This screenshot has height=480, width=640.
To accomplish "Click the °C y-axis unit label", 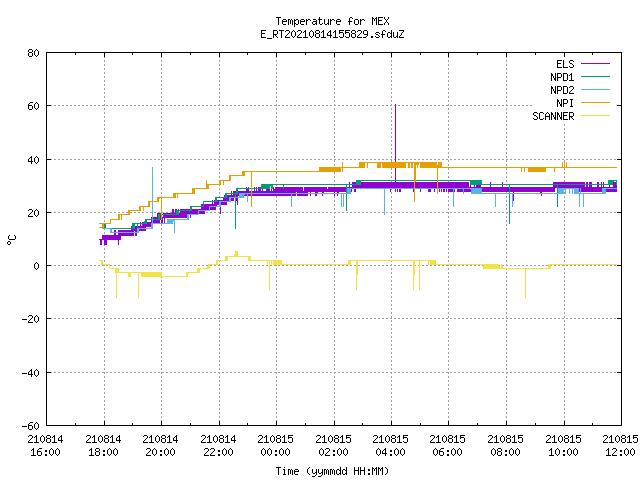I will pyautogui.click(x=11, y=240).
